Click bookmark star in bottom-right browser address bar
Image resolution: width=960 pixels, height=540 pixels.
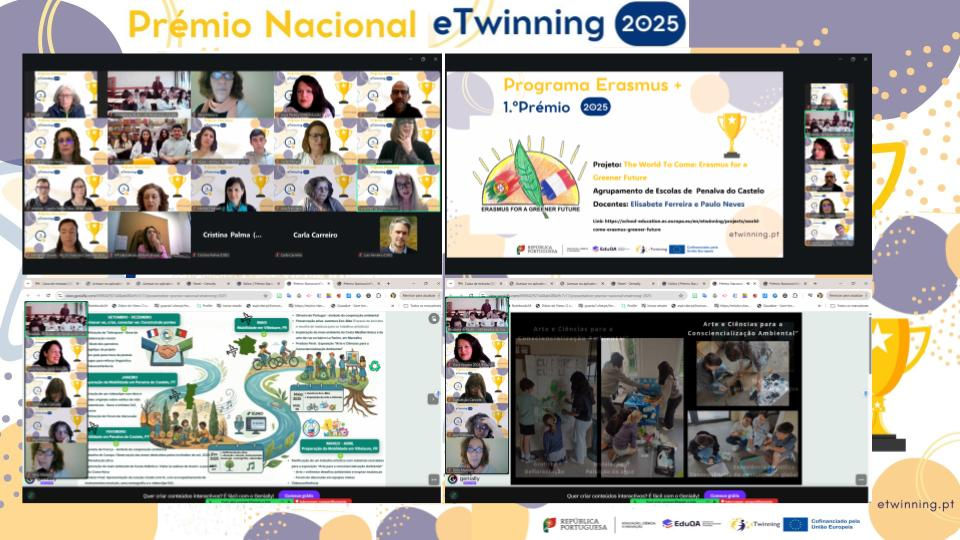(681, 295)
